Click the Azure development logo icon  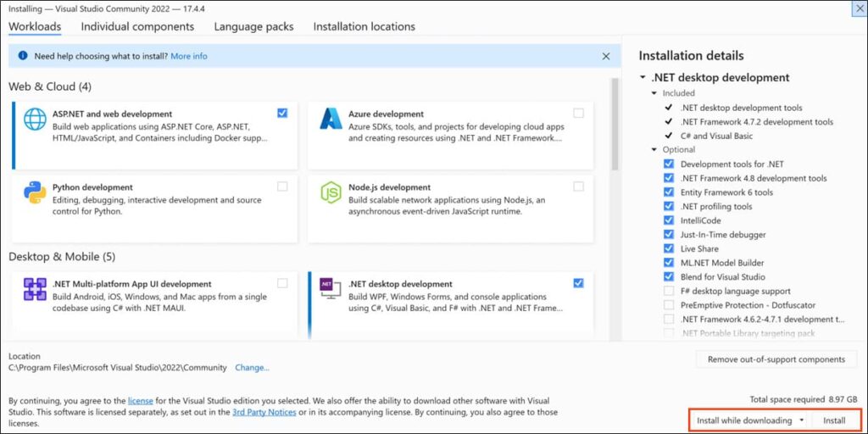click(x=330, y=120)
